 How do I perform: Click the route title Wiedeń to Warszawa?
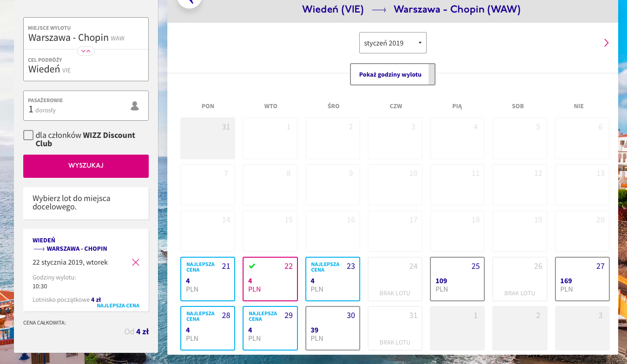click(411, 9)
